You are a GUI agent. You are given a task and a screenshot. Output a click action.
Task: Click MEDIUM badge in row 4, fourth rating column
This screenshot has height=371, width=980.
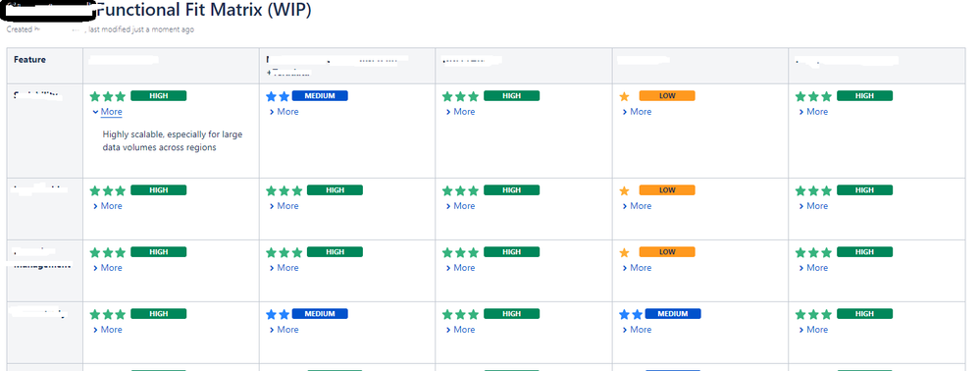click(x=673, y=314)
